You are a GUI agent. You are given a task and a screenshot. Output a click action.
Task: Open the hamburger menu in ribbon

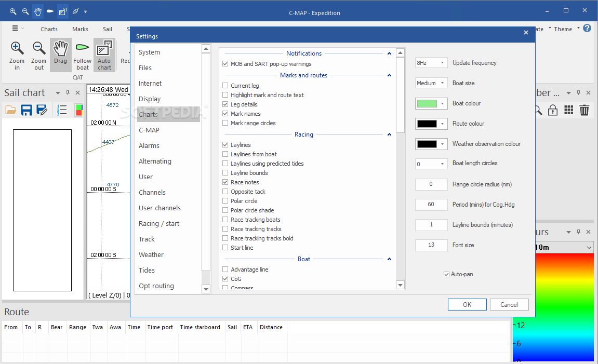[x=15, y=28]
